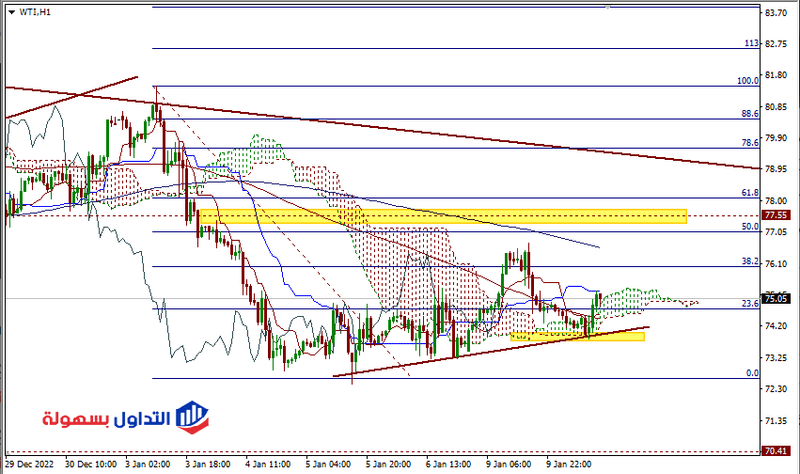The image size is (800, 474).
Task: Click the 61.8 Fibonacci level label
Action: click(x=749, y=192)
